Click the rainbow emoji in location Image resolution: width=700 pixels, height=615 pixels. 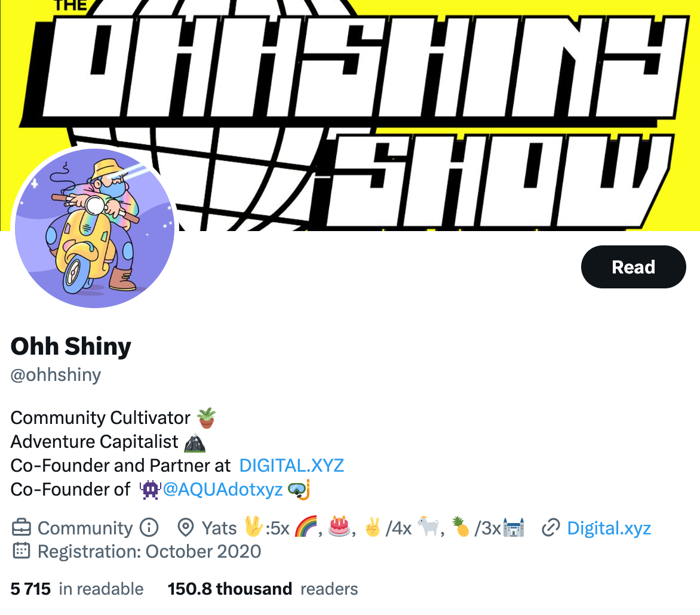[306, 527]
